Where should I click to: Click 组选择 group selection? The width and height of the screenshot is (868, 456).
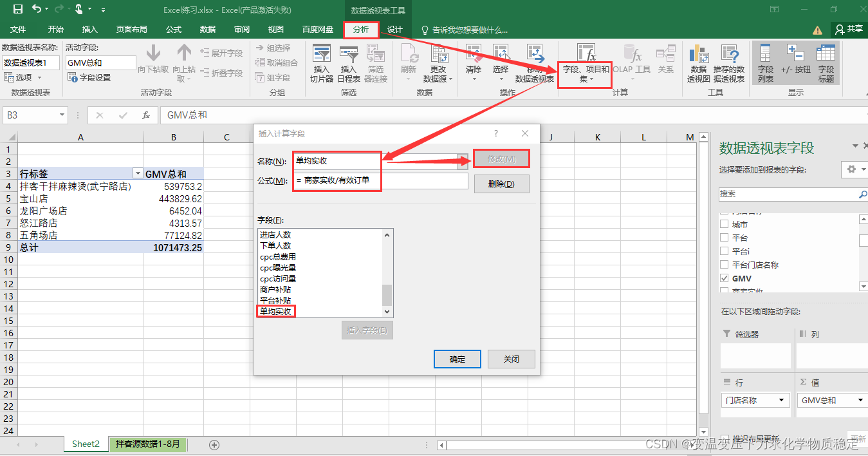[273, 48]
